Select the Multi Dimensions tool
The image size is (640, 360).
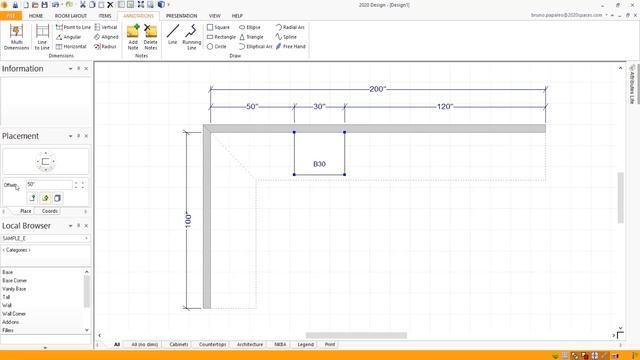click(16, 37)
